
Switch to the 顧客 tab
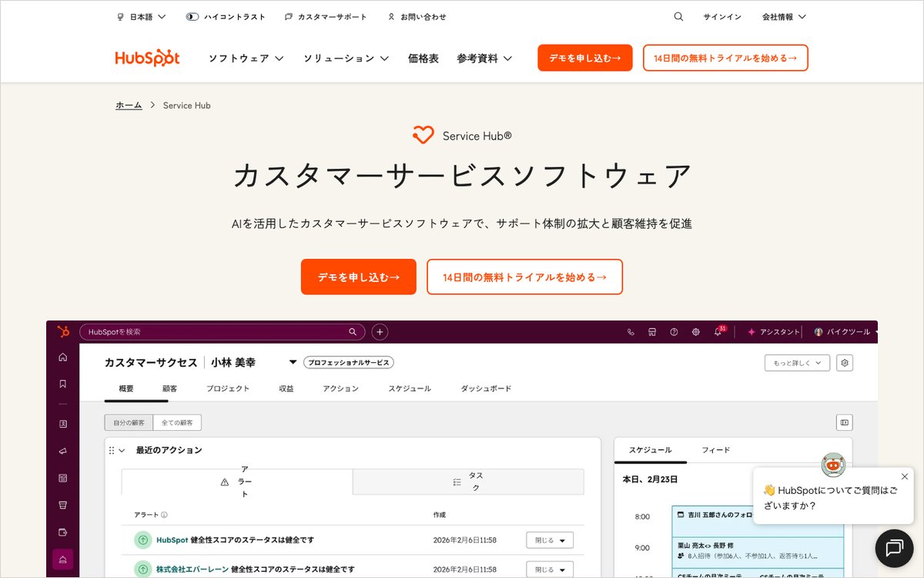pos(169,388)
